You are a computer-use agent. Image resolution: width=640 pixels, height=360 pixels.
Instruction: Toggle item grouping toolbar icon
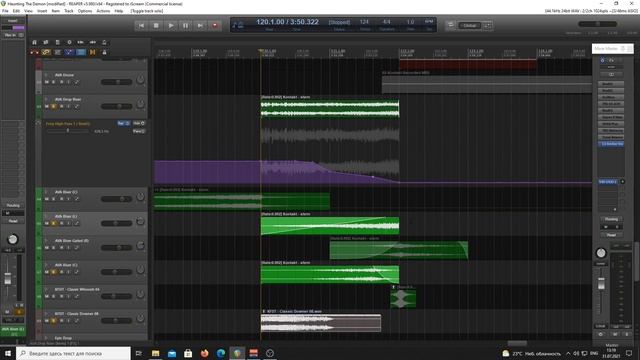[46, 52]
